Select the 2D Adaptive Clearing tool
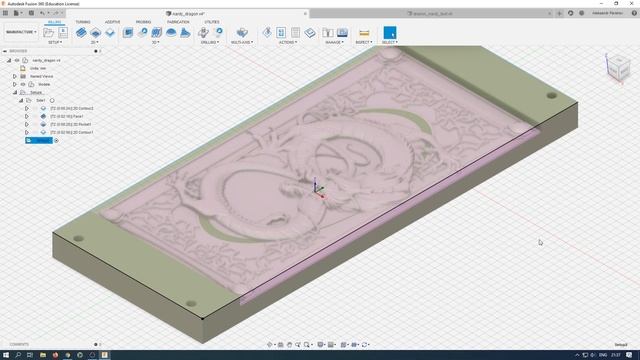The width and height of the screenshot is (640, 360). 81,32
